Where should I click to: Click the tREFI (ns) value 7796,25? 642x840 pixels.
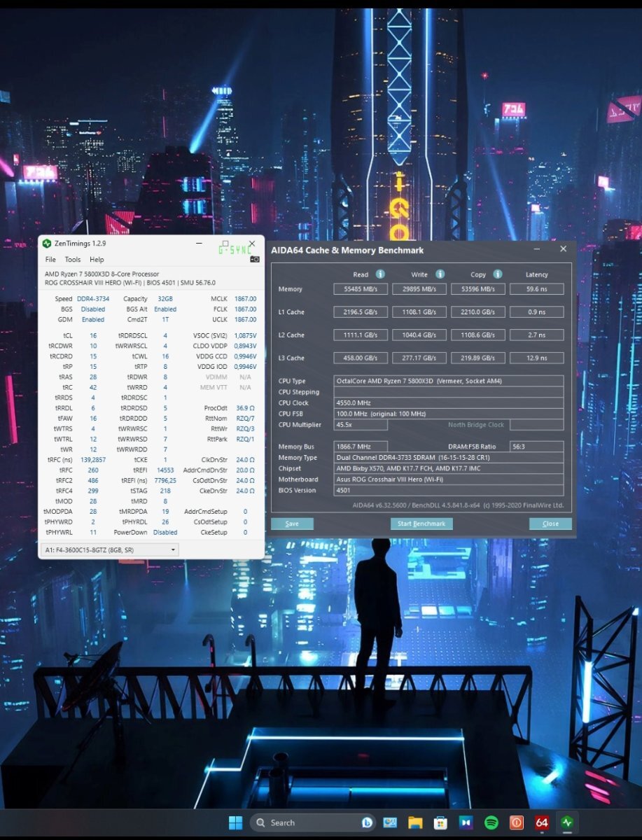165,481
